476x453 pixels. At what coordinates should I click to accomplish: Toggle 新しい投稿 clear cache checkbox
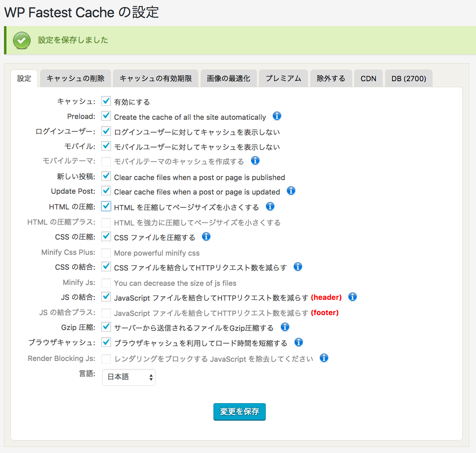[x=106, y=176]
